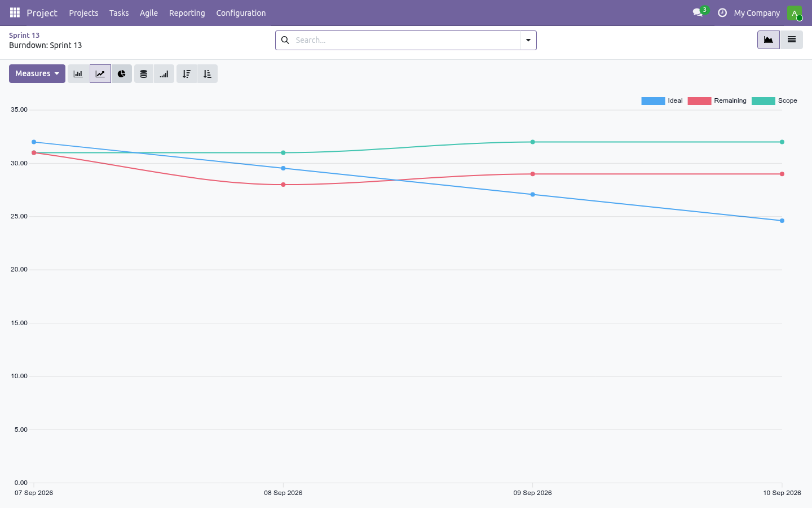Toggle the Scope series in legend

774,101
